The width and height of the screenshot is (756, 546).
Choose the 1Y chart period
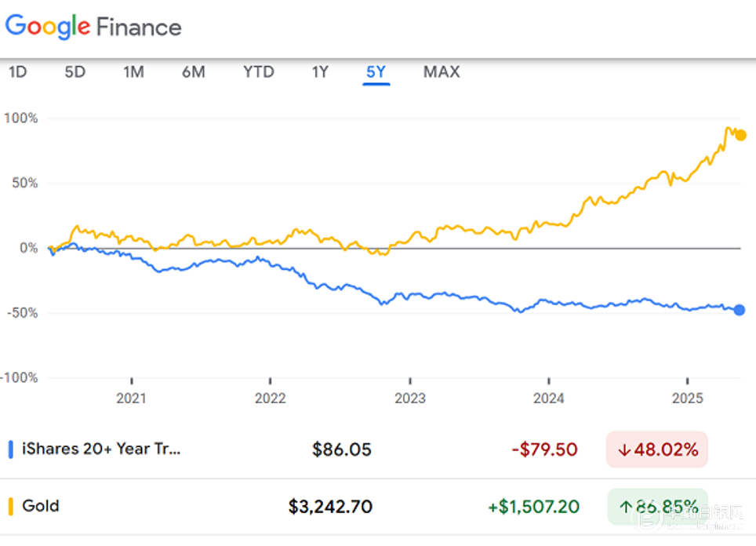320,72
